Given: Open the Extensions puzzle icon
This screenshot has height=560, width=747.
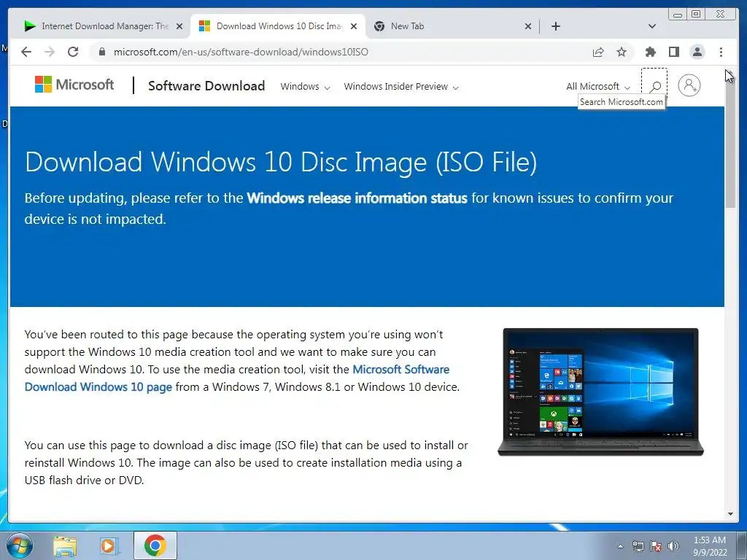Looking at the screenshot, I should [x=650, y=52].
